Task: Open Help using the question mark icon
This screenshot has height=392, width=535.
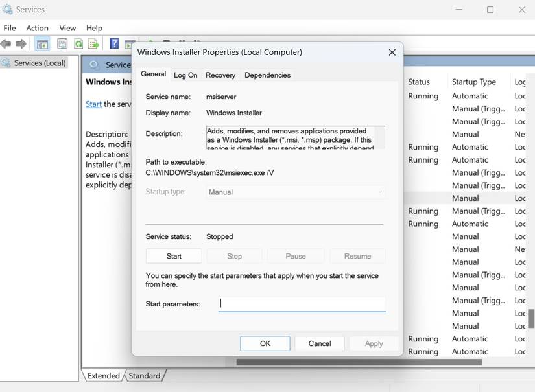Action: pyautogui.click(x=113, y=43)
